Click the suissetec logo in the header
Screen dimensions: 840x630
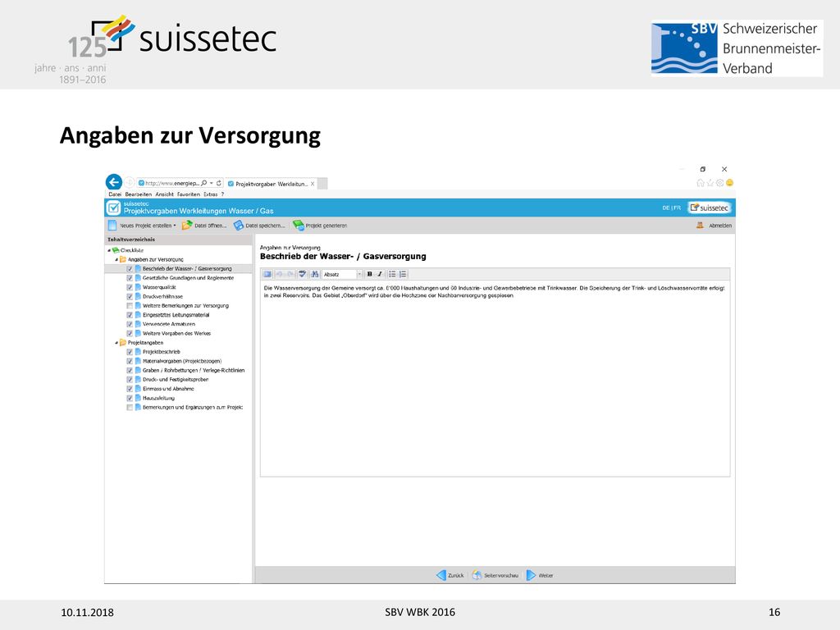[710, 208]
